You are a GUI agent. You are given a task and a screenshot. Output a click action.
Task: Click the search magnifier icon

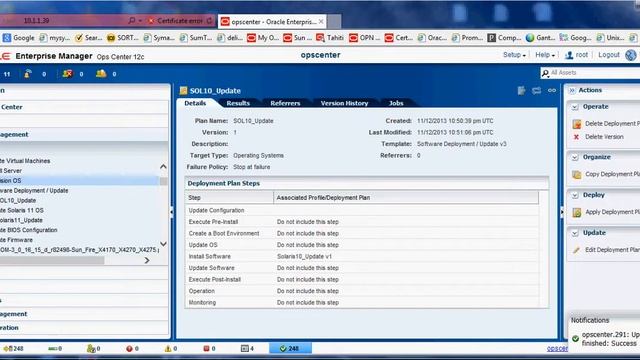coord(545,73)
